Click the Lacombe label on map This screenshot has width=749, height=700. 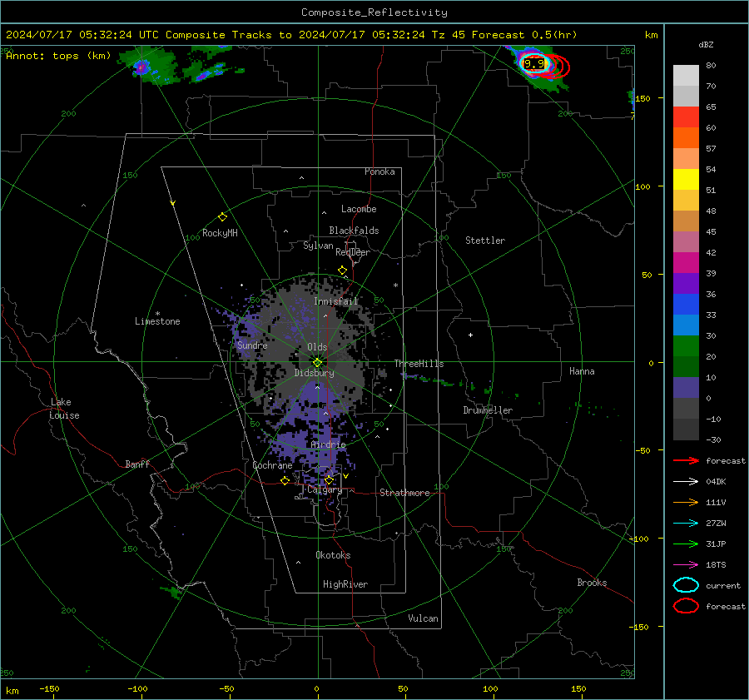tap(359, 209)
